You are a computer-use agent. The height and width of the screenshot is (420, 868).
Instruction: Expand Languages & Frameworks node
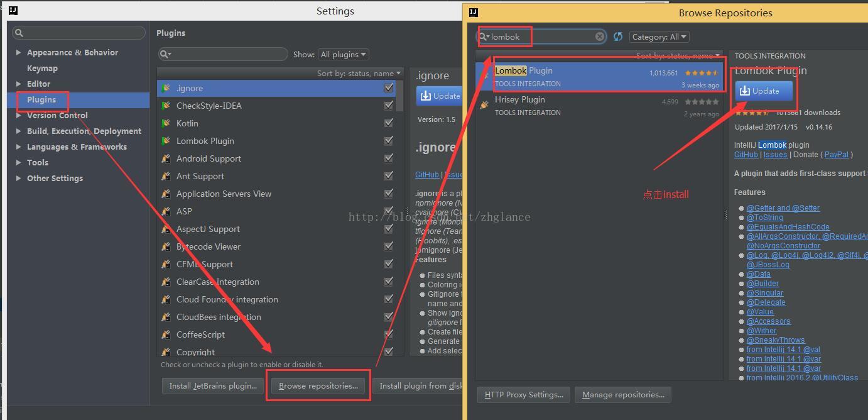[18, 146]
